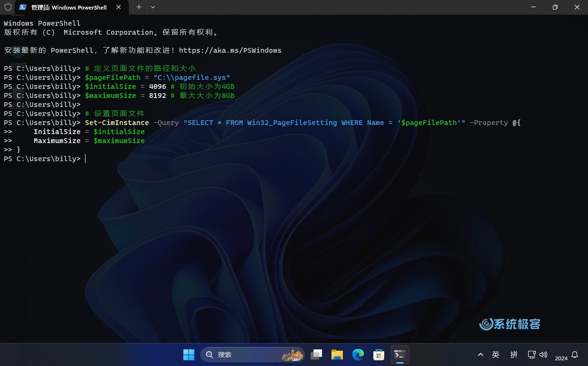
Task: Open the Windows Start menu
Action: 189,355
